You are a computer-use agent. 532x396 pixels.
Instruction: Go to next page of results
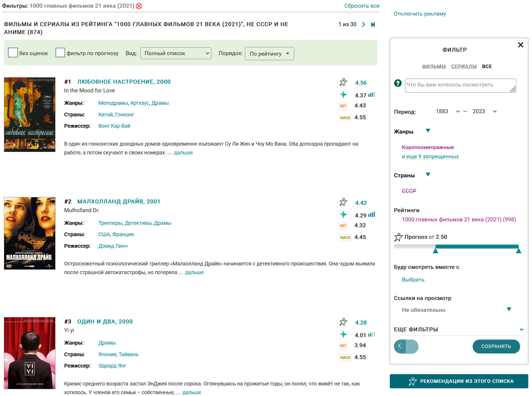363,25
